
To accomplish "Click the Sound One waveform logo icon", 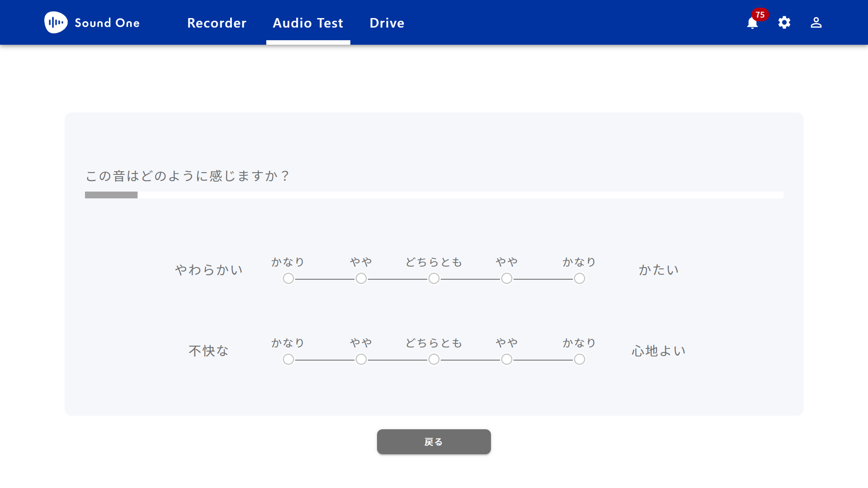I will (56, 23).
